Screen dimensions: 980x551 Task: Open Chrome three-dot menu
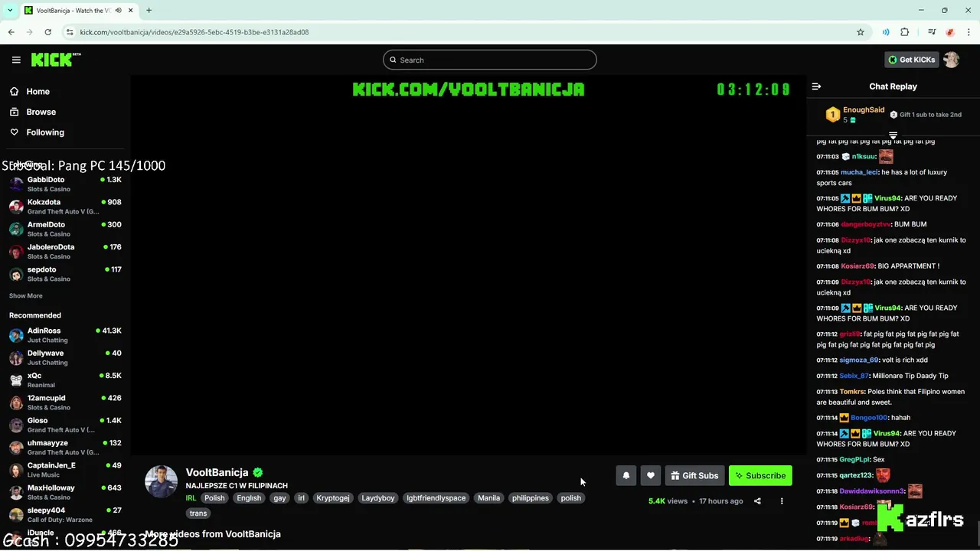969,32
